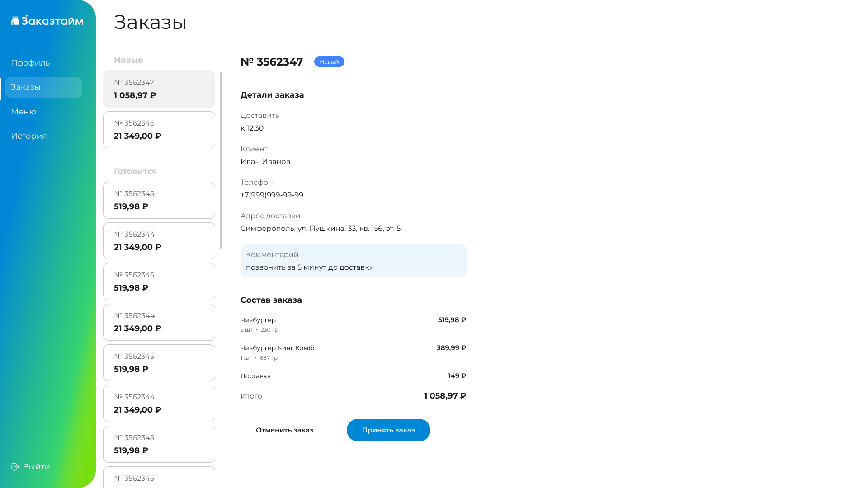Click the blue Новый status badge
The height and width of the screenshot is (488, 868).
[x=329, y=62]
